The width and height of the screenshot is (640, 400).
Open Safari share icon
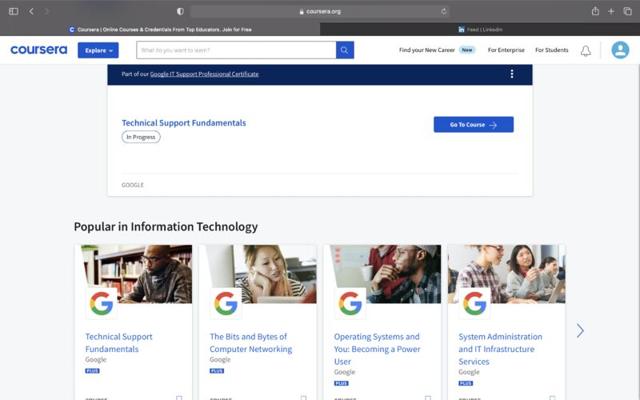click(595, 11)
